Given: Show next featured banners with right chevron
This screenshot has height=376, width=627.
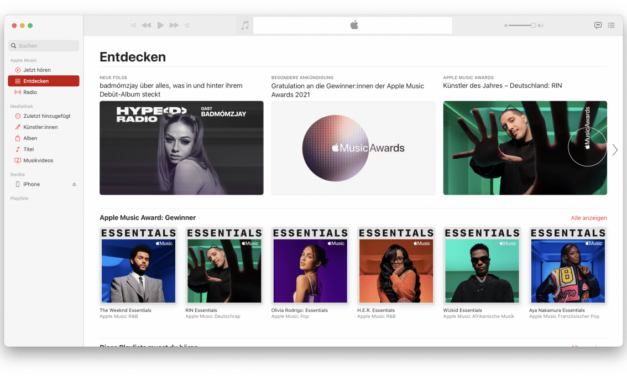Looking at the screenshot, I should (x=615, y=150).
